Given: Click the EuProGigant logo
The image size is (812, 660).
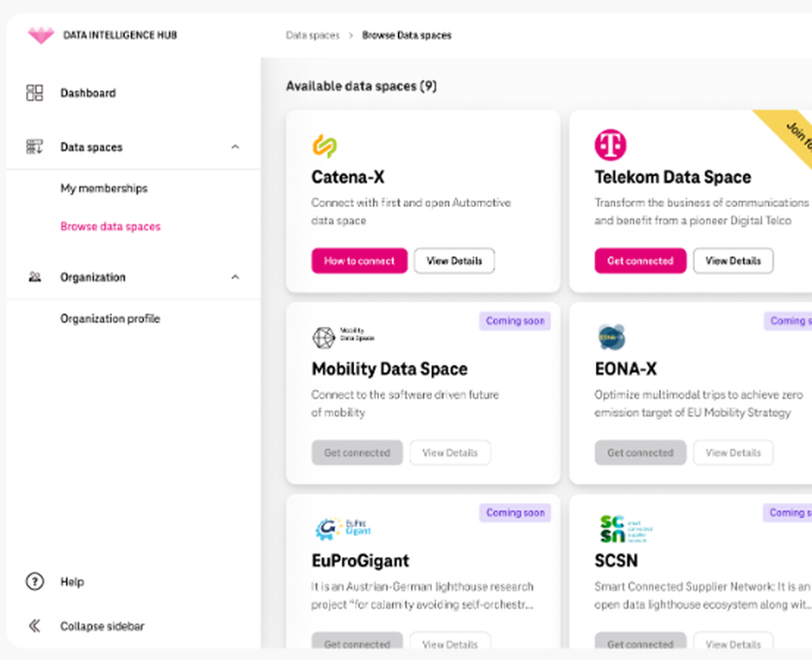Looking at the screenshot, I should (x=343, y=528).
